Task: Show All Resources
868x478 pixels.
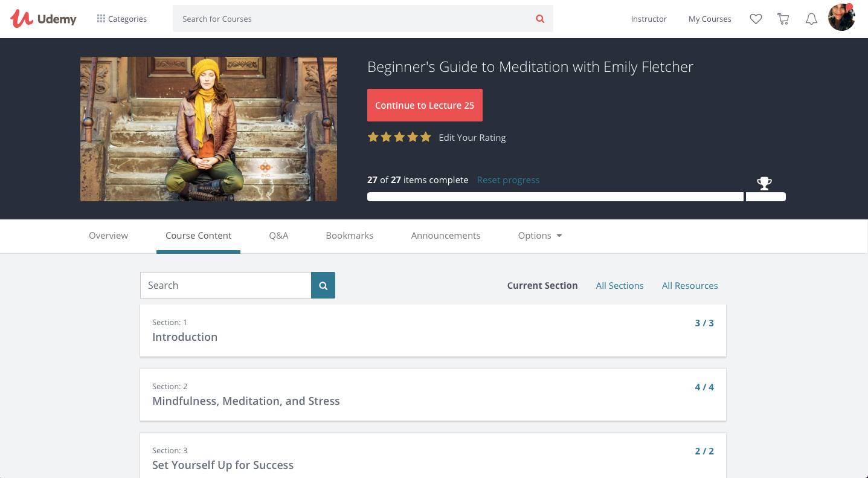Action: pyautogui.click(x=690, y=285)
